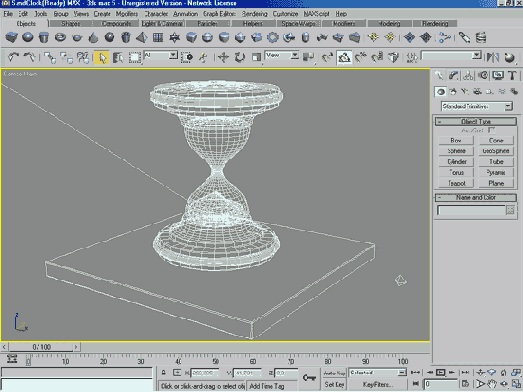Toggle the AutoGrid checkbox
Viewport: 523px width, 392px height.
point(491,130)
